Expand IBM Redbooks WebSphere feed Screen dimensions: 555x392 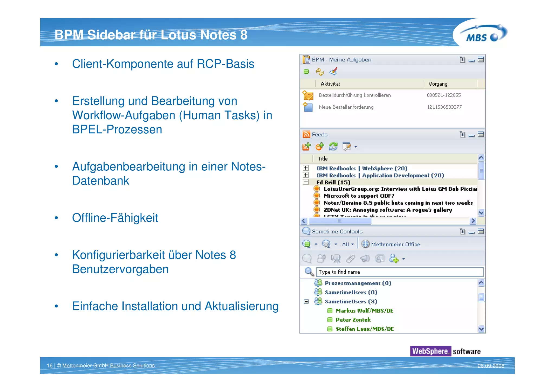tap(306, 168)
